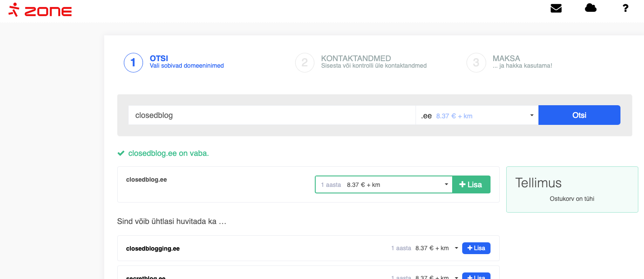Open the envelope messages icon
This screenshot has width=644, height=279.
tap(556, 8)
